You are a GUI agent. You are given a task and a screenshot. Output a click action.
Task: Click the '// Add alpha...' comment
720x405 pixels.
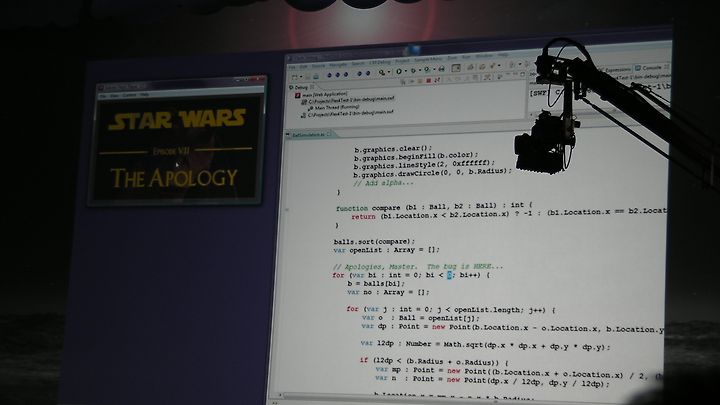(383, 183)
